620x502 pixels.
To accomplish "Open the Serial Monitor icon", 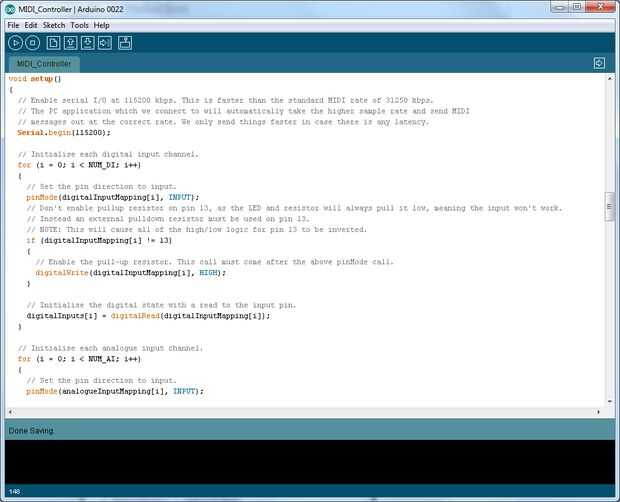I will point(125,43).
